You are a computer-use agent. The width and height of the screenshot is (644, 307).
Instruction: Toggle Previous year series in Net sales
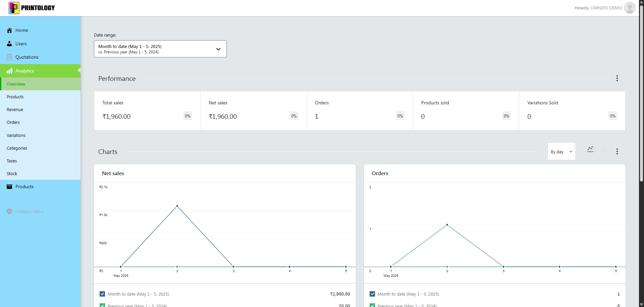pyautogui.click(x=102, y=305)
